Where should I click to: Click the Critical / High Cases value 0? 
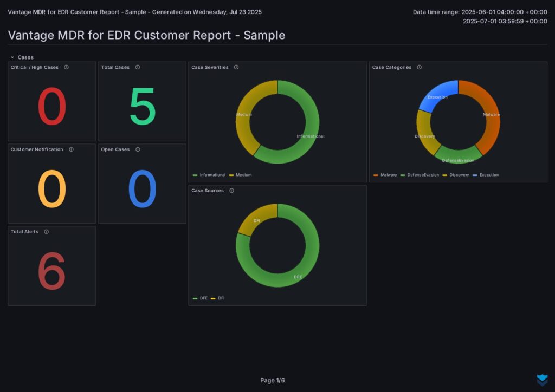click(x=51, y=106)
